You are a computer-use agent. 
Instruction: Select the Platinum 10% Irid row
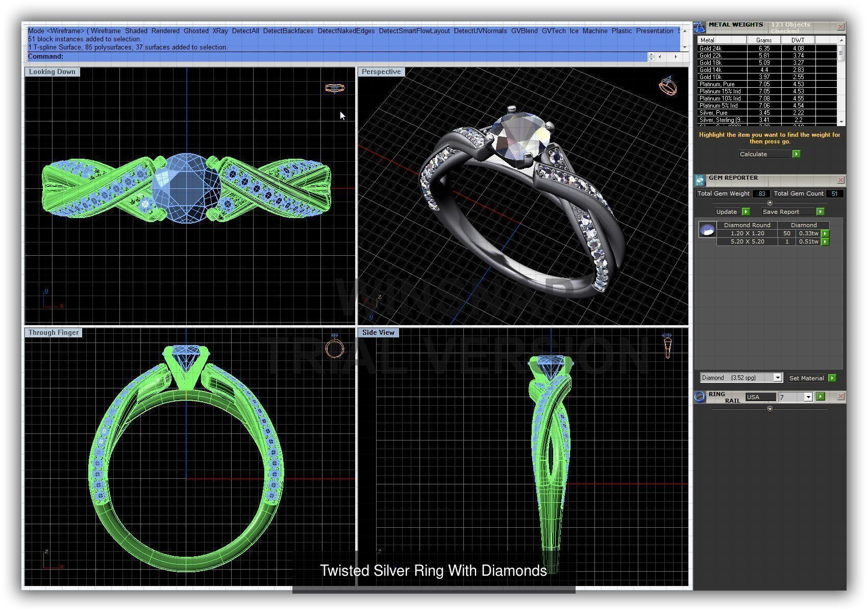[767, 99]
